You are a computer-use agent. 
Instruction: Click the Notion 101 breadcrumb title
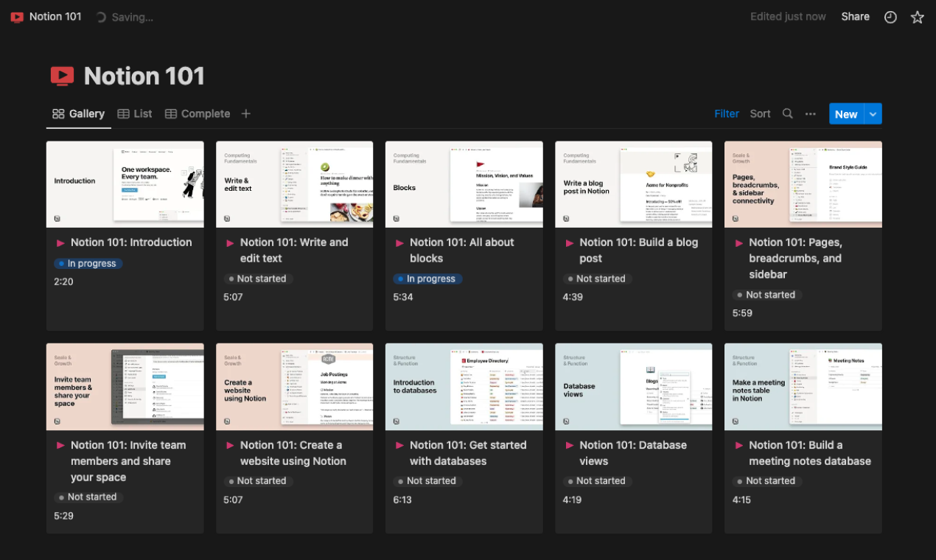click(55, 17)
